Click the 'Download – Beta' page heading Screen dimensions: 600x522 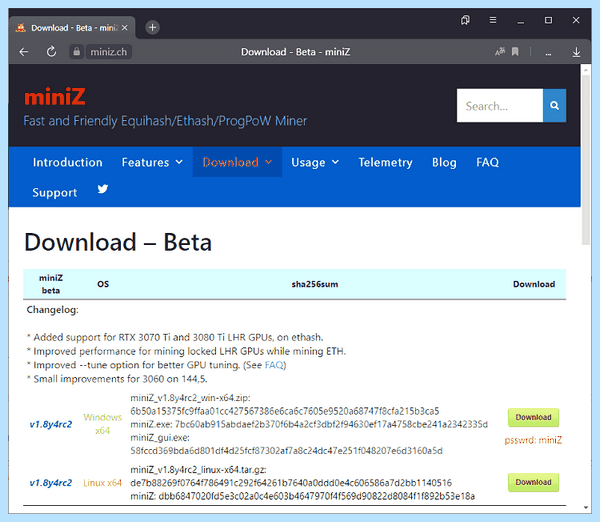tap(118, 242)
